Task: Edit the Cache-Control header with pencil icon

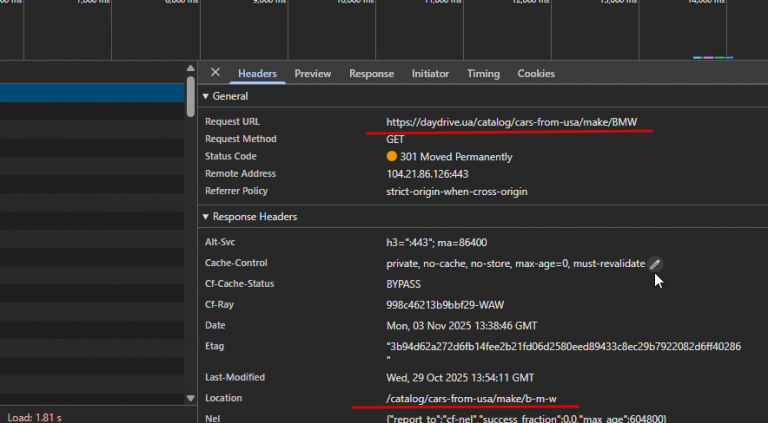Action: tap(655, 264)
